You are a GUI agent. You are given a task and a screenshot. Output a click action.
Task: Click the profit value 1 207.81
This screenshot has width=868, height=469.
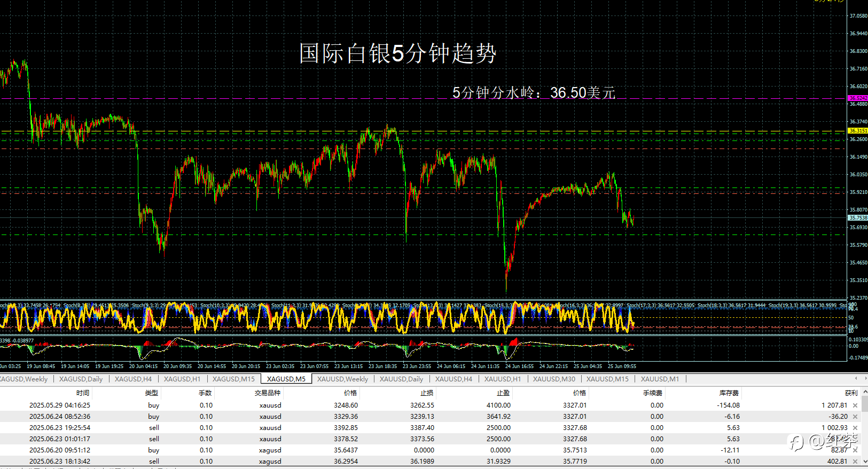point(834,405)
